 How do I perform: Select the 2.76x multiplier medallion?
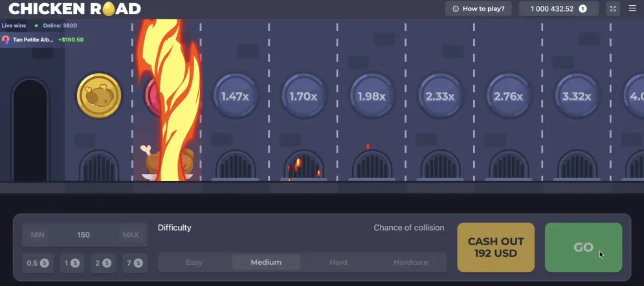pos(509,96)
